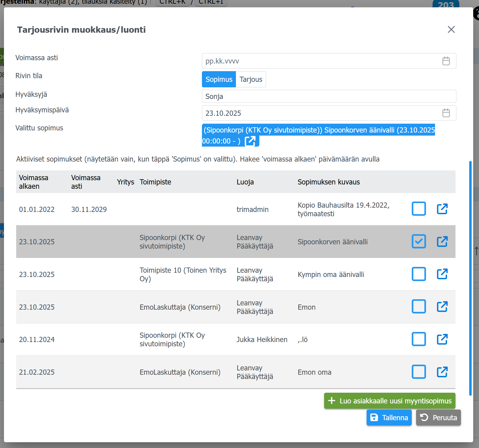The image size is (479, 448).
Task: Tick the Emon oma contract checkbox
Action: point(419,372)
